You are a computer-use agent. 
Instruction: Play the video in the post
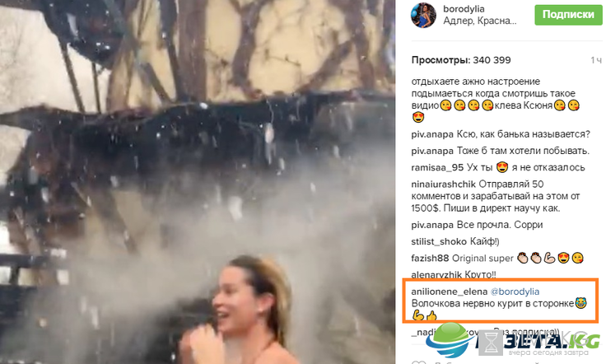[197, 182]
